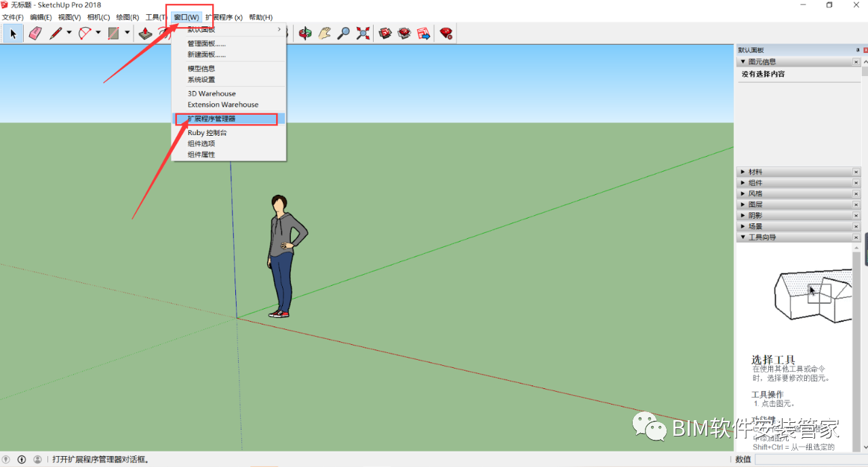Close the 材料 panel
The image size is (868, 467).
[856, 172]
